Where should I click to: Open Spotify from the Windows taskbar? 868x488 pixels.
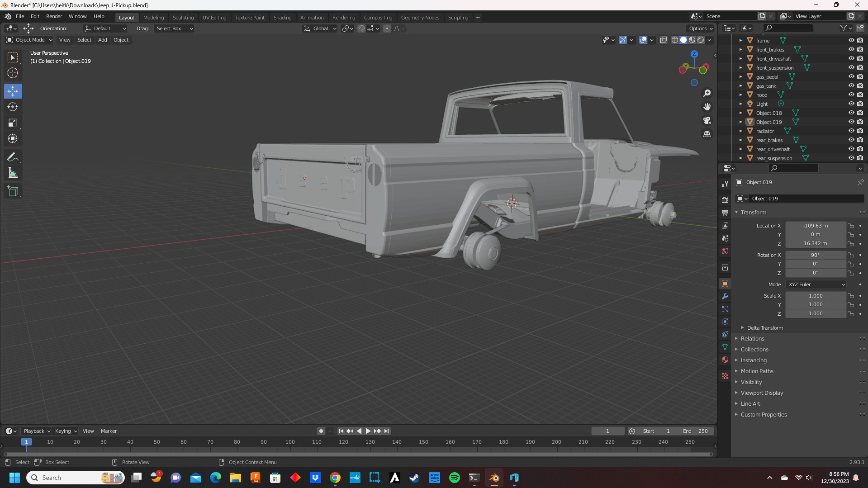[454, 478]
